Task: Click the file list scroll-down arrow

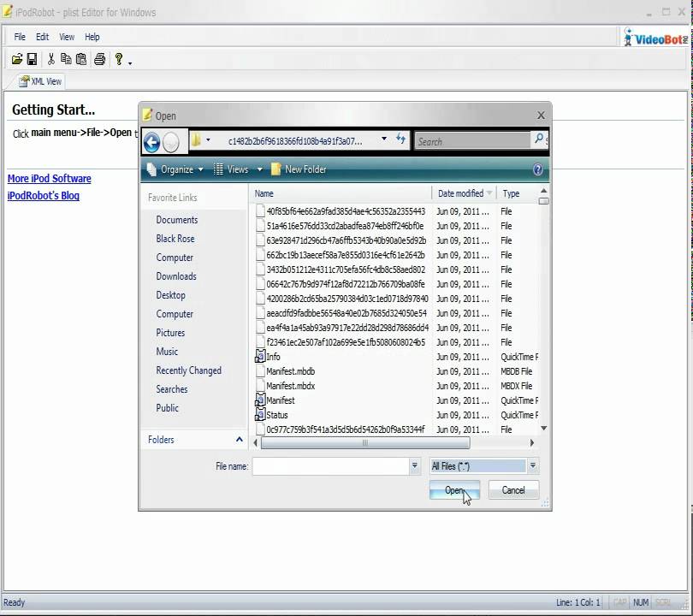Action: click(x=543, y=428)
